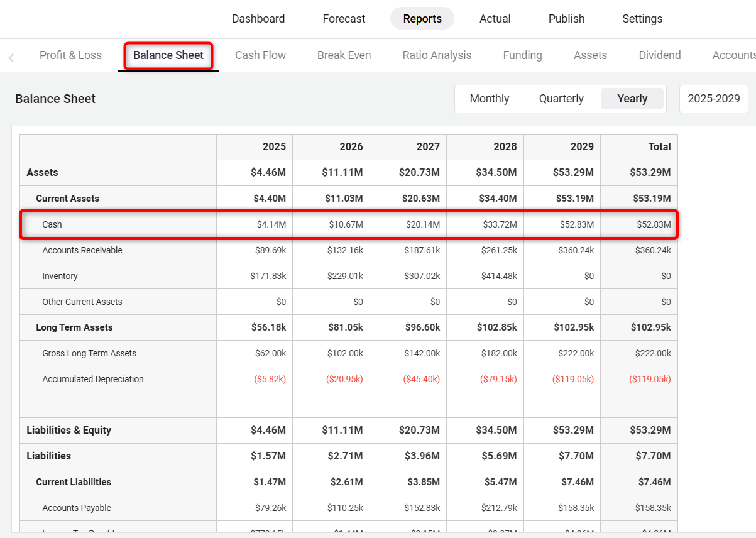Open the Dashboard menu item
756x538 pixels.
(258, 19)
